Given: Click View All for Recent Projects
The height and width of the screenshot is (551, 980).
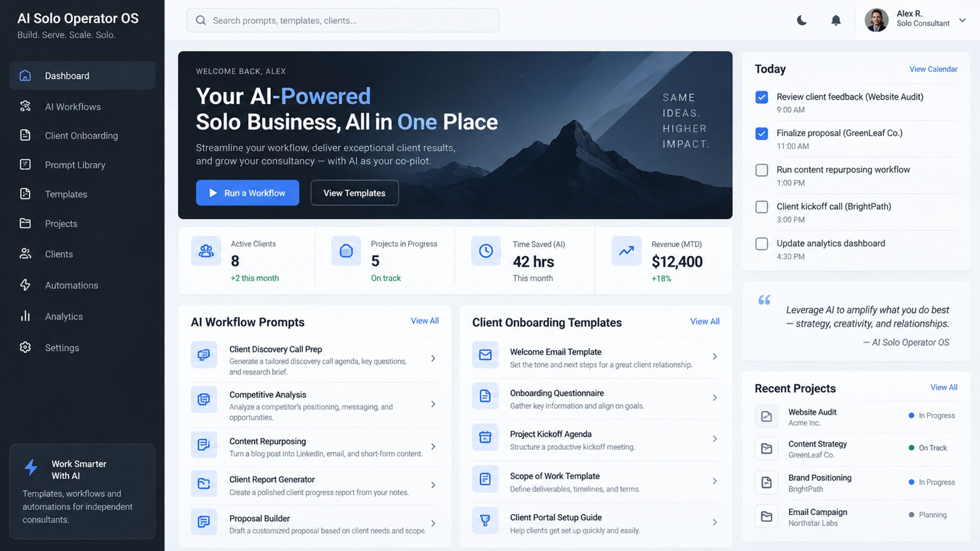Looking at the screenshot, I should (944, 387).
